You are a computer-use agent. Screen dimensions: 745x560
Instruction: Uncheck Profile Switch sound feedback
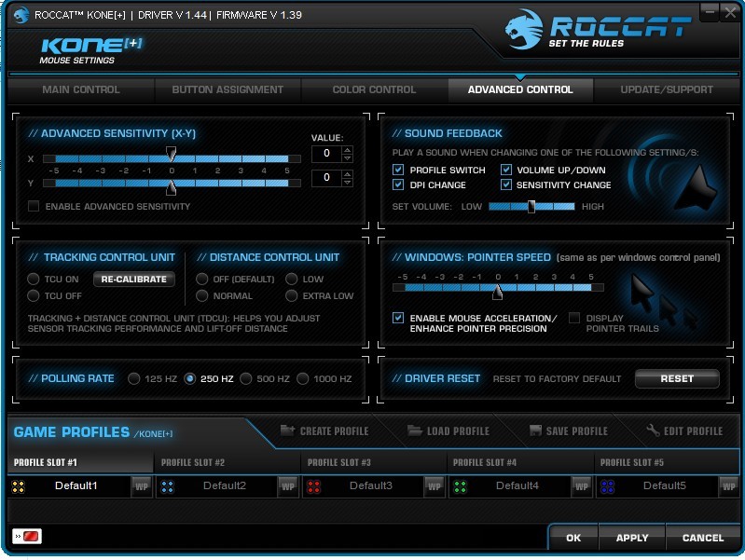(x=398, y=170)
